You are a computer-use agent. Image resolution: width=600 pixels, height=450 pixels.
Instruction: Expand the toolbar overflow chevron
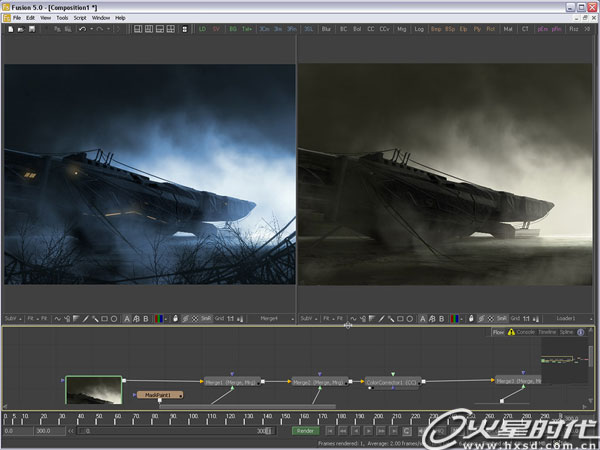click(587, 29)
